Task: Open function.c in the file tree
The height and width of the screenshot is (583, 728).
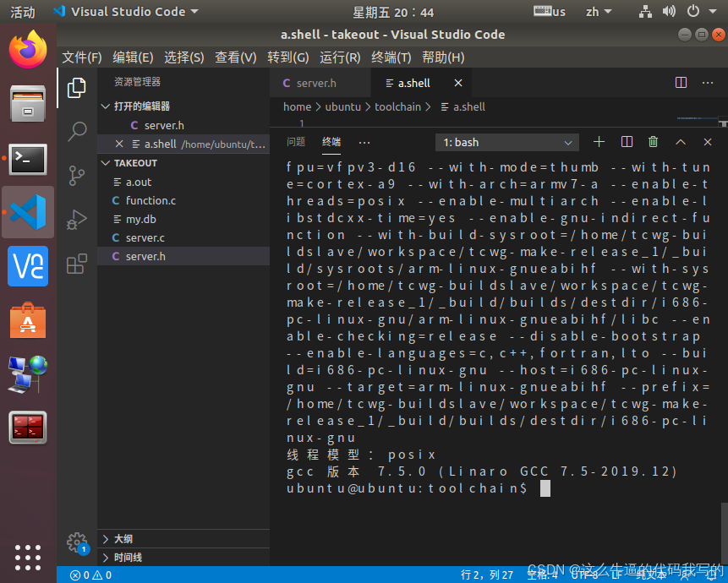Action: tap(183, 201)
